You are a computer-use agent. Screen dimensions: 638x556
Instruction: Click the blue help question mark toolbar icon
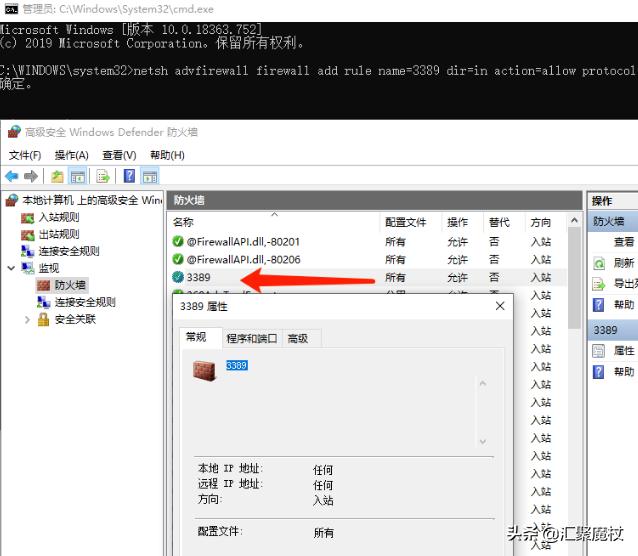[129, 176]
